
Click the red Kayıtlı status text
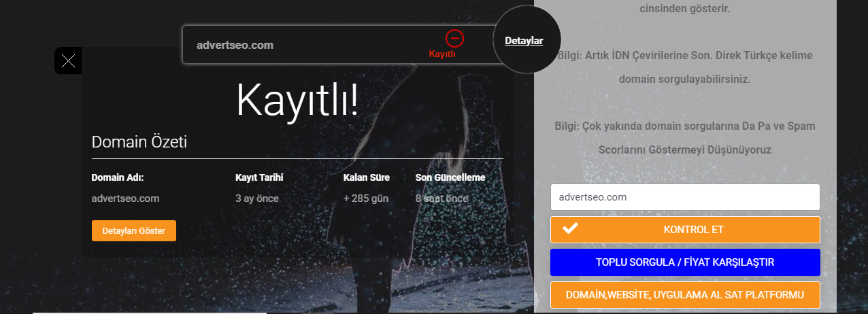coord(442,54)
